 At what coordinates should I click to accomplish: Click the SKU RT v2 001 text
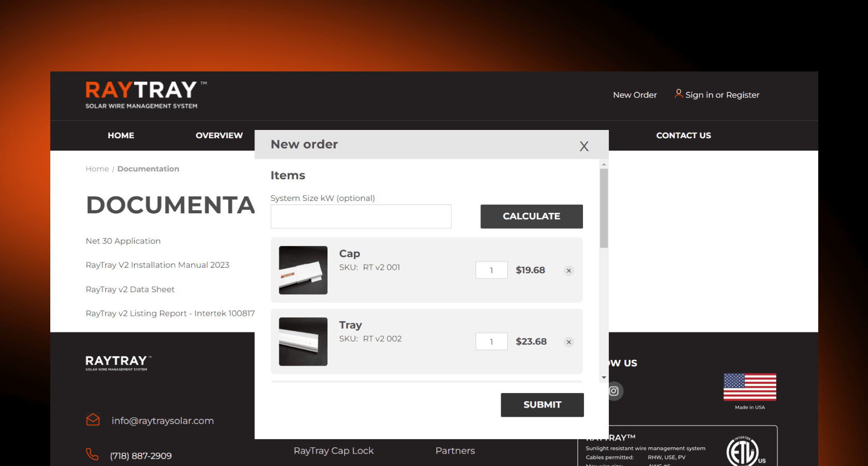[x=369, y=268]
